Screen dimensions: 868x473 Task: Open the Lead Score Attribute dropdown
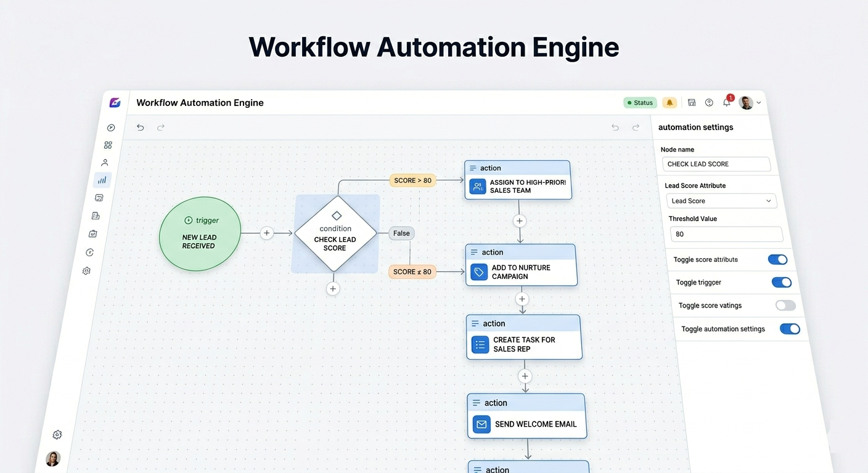tap(721, 201)
